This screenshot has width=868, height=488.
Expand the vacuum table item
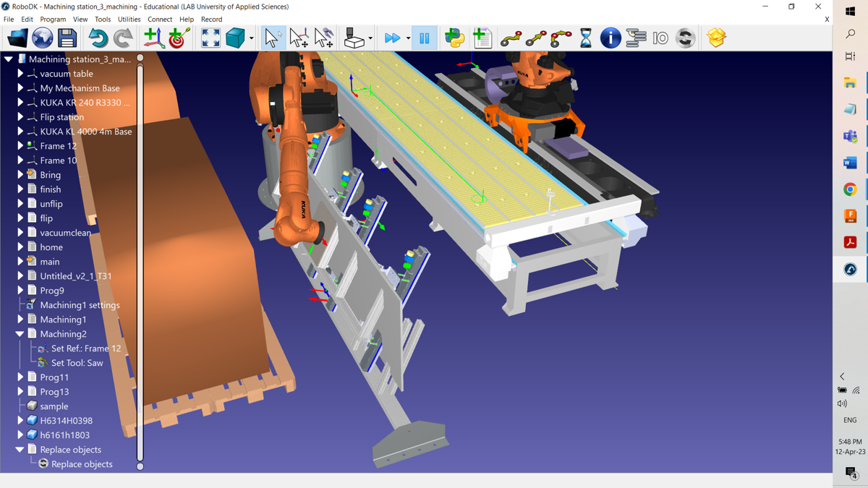[20, 74]
